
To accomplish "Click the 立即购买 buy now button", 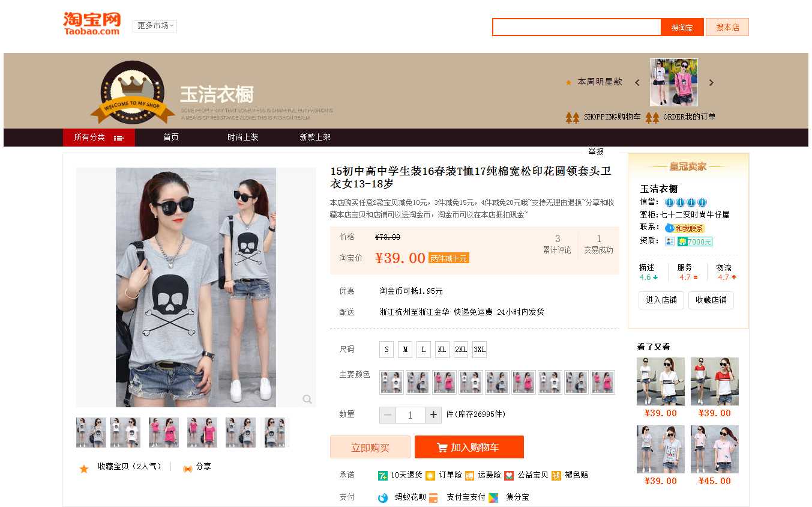I will [x=370, y=448].
